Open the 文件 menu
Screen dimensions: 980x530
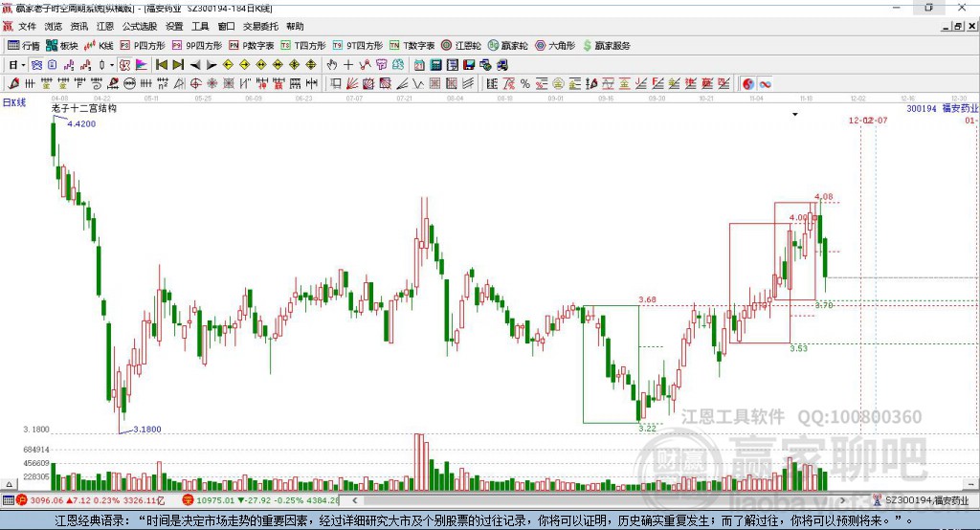(x=27, y=26)
